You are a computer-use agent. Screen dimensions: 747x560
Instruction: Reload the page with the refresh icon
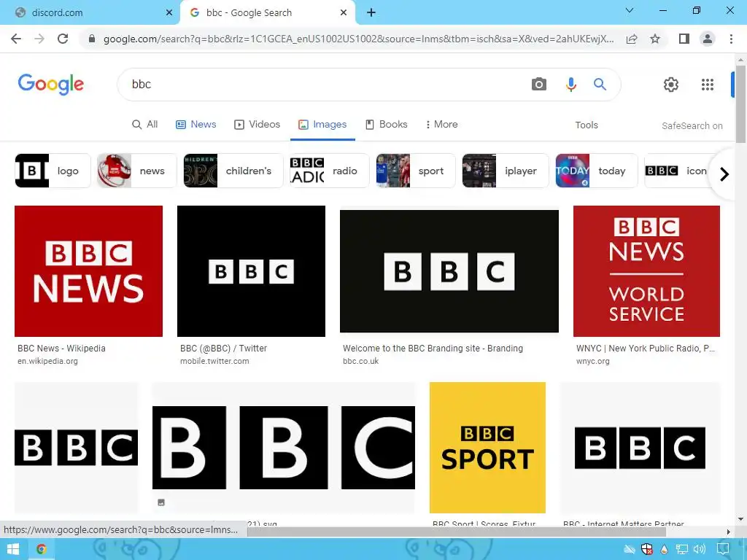click(63, 39)
